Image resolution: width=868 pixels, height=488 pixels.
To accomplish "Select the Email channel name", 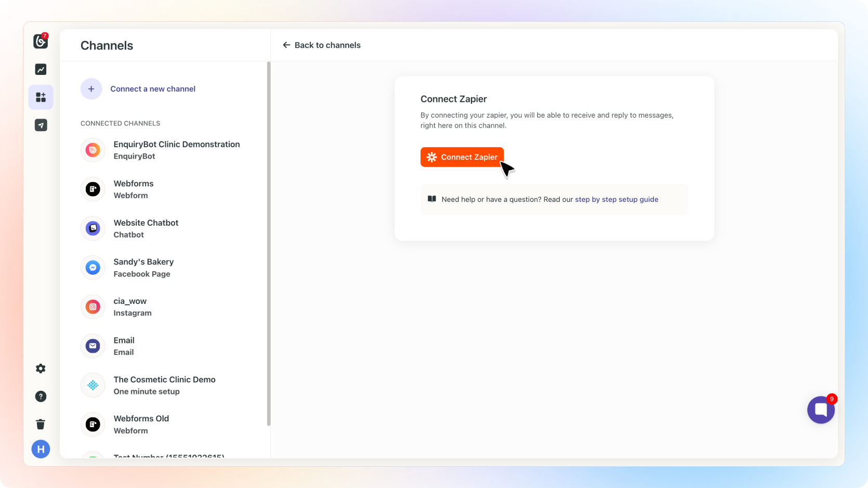I will point(124,340).
